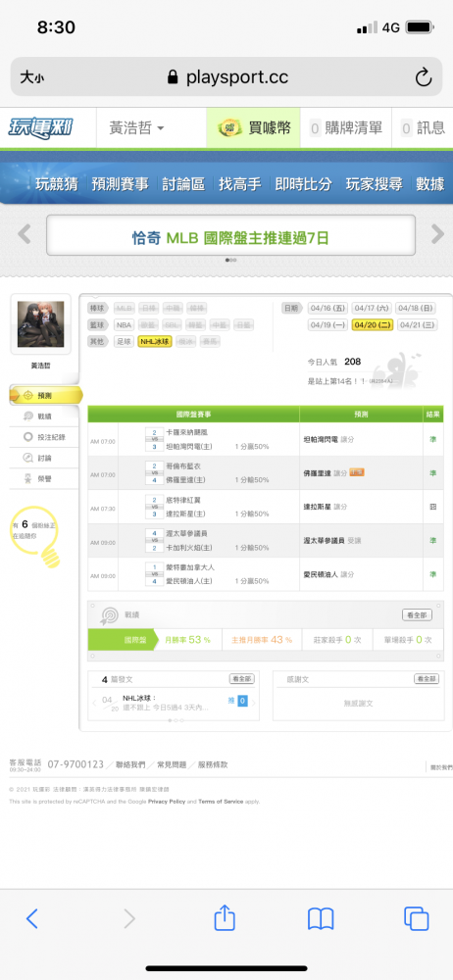Select the MLB league filter
The height and width of the screenshot is (980, 453).
(x=125, y=308)
